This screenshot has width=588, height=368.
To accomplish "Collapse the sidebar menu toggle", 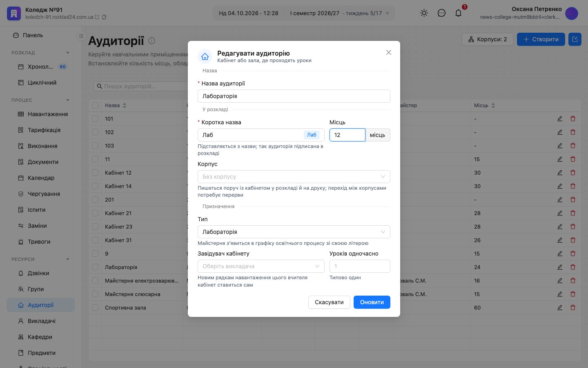I will point(81,36).
